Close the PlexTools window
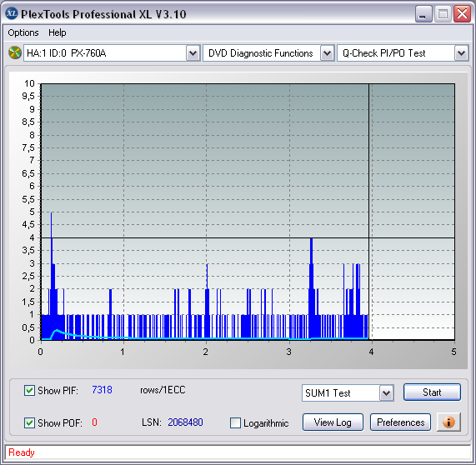 click(x=462, y=13)
